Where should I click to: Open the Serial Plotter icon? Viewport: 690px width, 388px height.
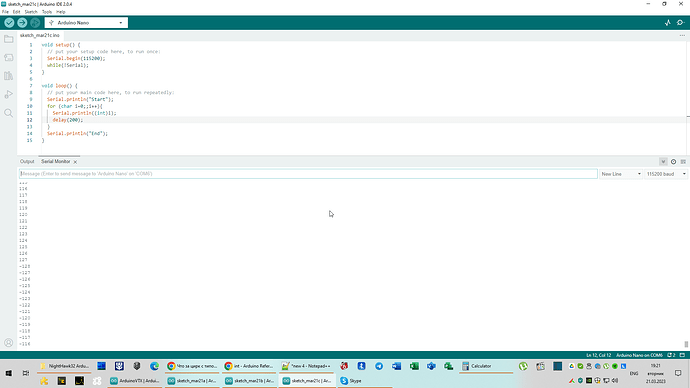pyautogui.click(x=668, y=22)
